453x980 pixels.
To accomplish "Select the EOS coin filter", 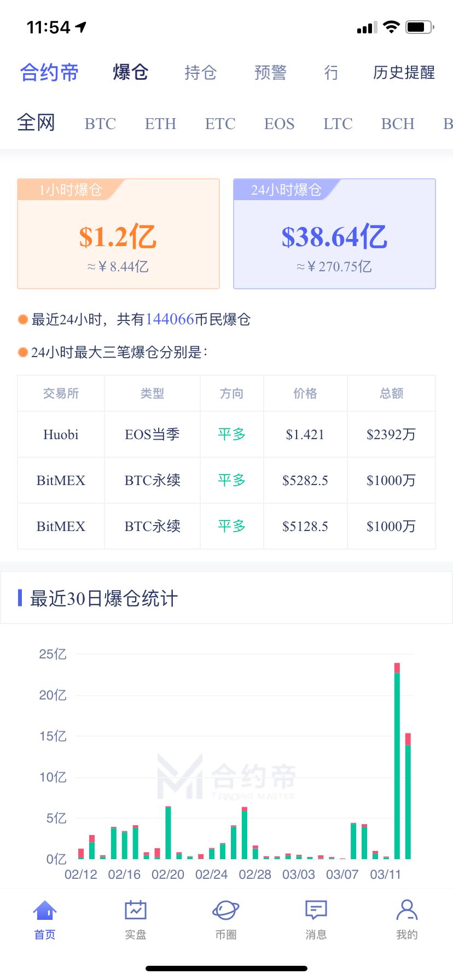I will (x=279, y=124).
